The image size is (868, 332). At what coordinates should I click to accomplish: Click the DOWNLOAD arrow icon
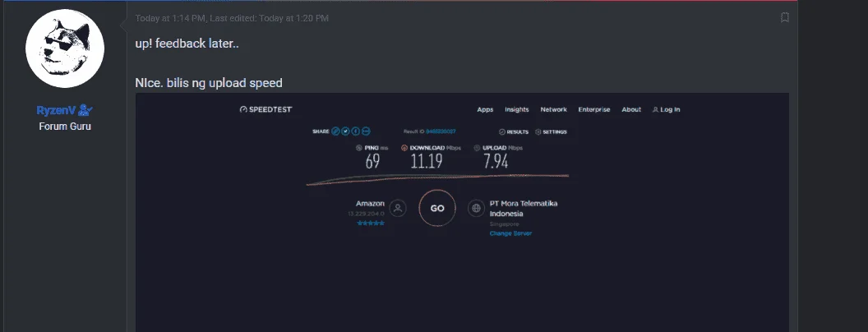click(x=404, y=148)
